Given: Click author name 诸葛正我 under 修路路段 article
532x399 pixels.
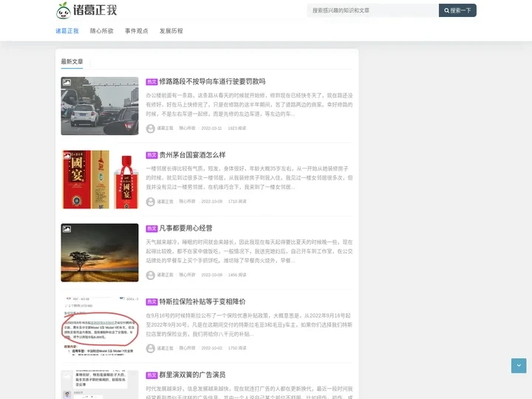Looking at the screenshot, I should [166, 129].
